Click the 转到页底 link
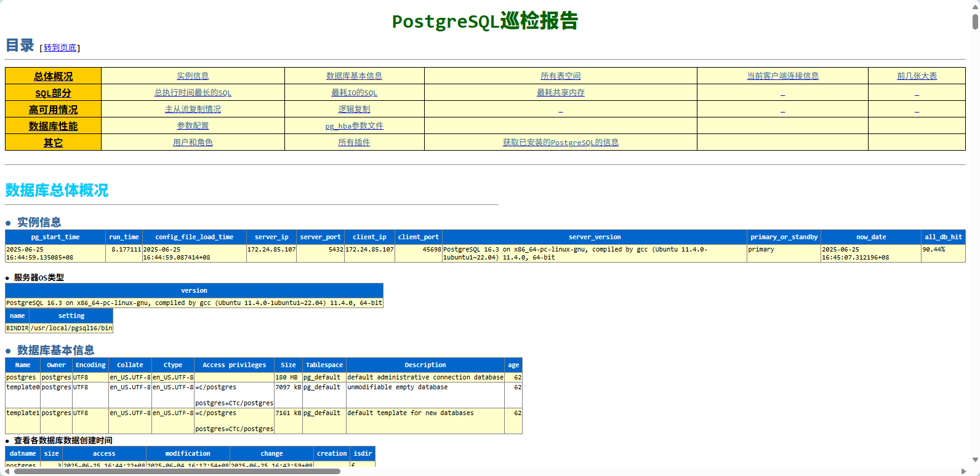This screenshot has width=980, height=476. tap(60, 48)
